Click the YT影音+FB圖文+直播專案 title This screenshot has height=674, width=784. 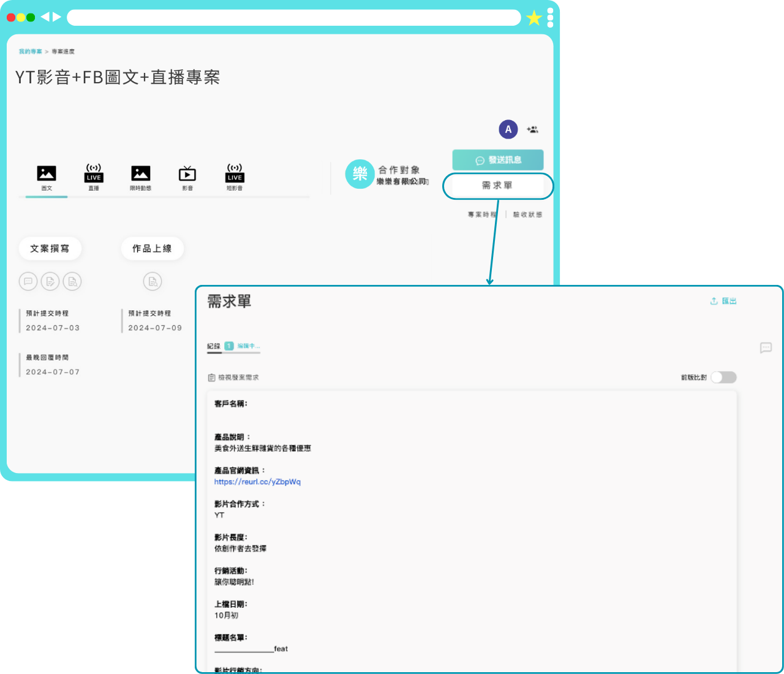(118, 77)
